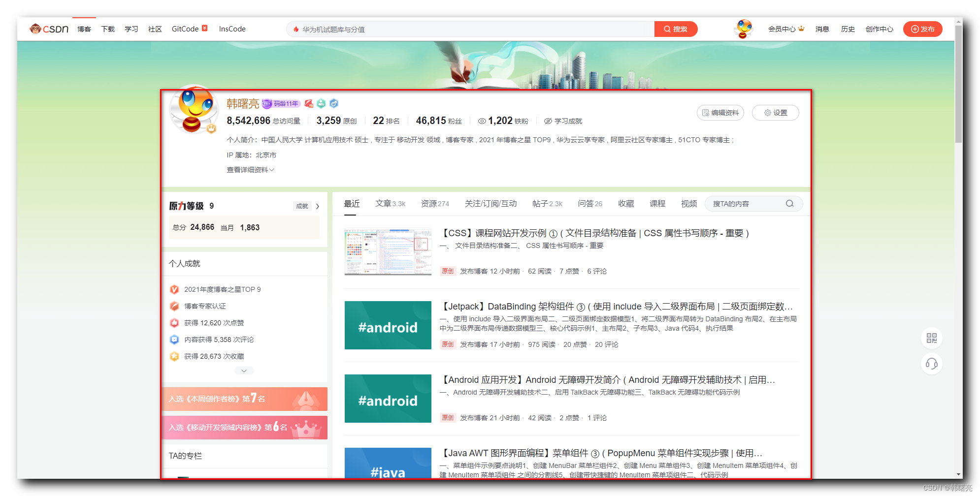Click the 学习成就 icon

(548, 121)
